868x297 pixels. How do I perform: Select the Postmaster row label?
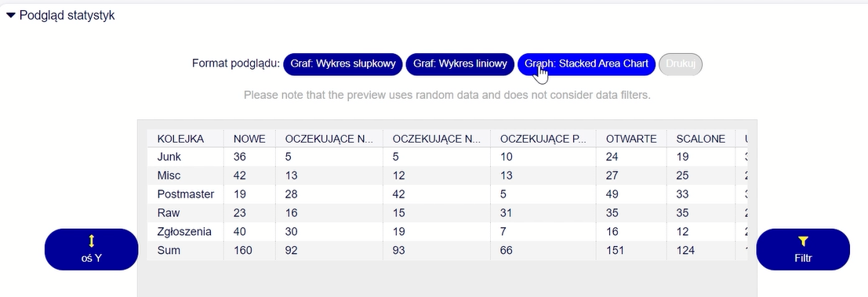[186, 194]
